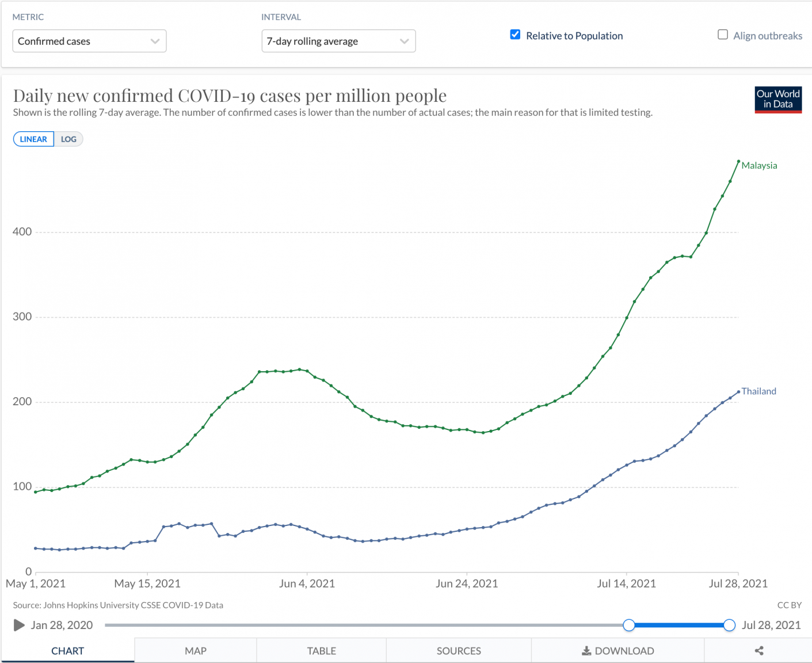Open the SOURCES tab

[459, 651]
